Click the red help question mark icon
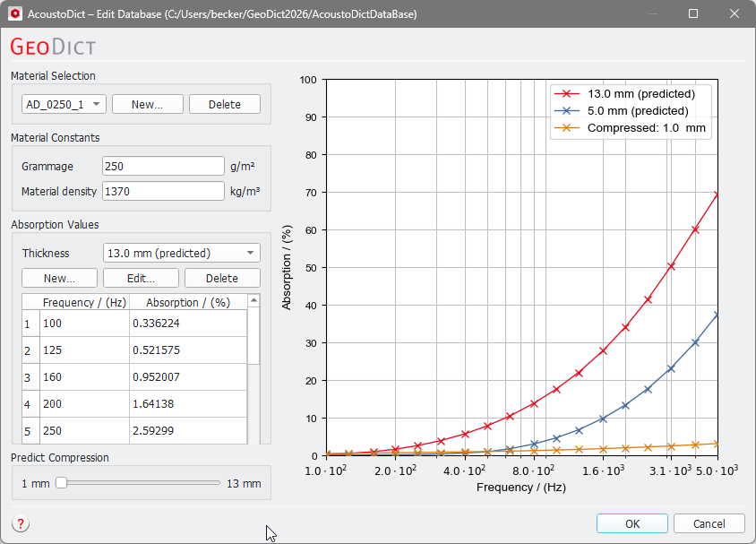Screen dimensions: 756x544 [x=21, y=524]
